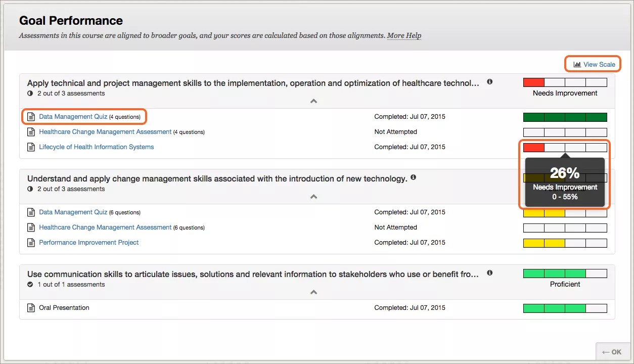Image resolution: width=634 pixels, height=364 pixels.
Task: Click the View Scale bar chart icon
Action: coord(577,64)
